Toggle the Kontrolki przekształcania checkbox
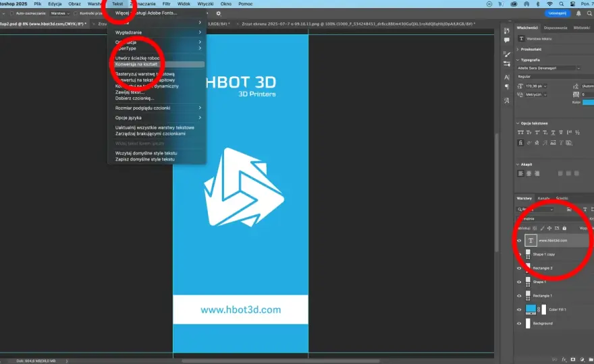This screenshot has height=364, width=594. coord(76,13)
